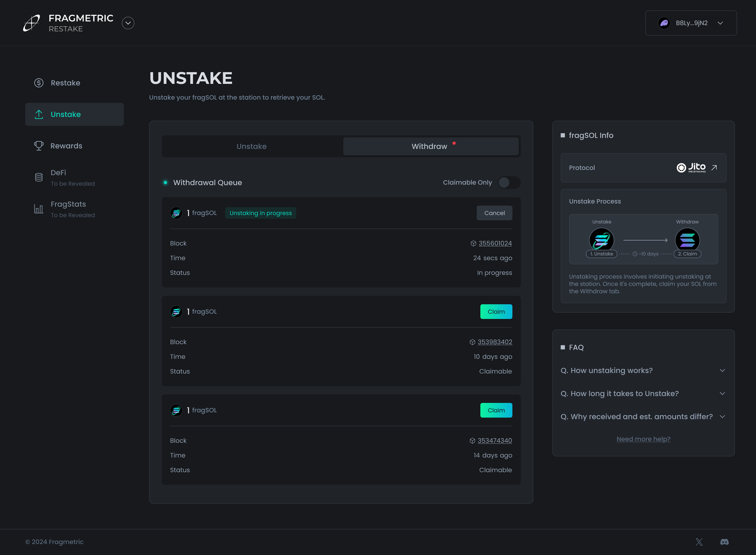756x555 pixels.
Task: Expand the How unstaking works question
Action: pyautogui.click(x=643, y=371)
